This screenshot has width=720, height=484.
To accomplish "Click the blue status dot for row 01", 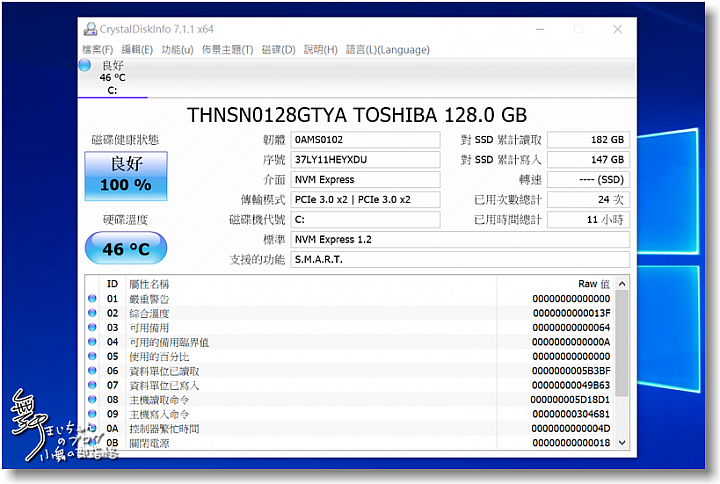I will click(92, 298).
